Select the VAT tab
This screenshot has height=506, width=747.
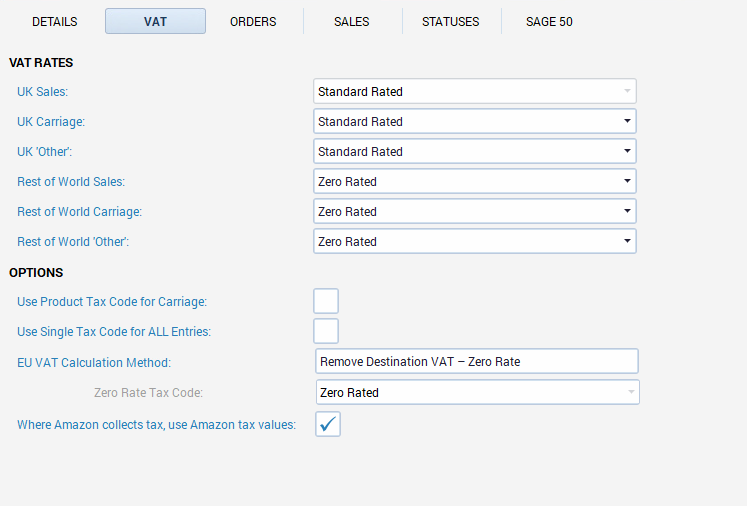coord(155,21)
